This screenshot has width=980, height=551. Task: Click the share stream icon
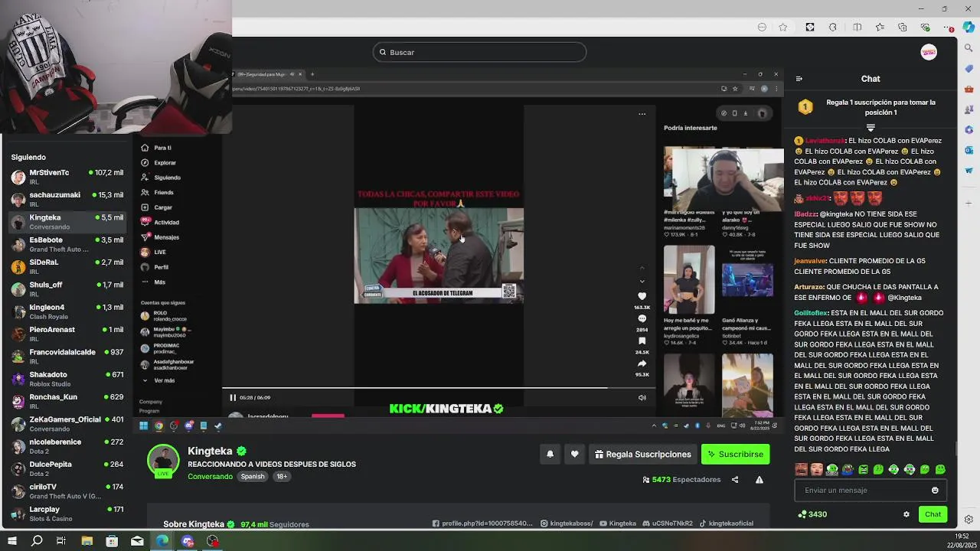735,480
